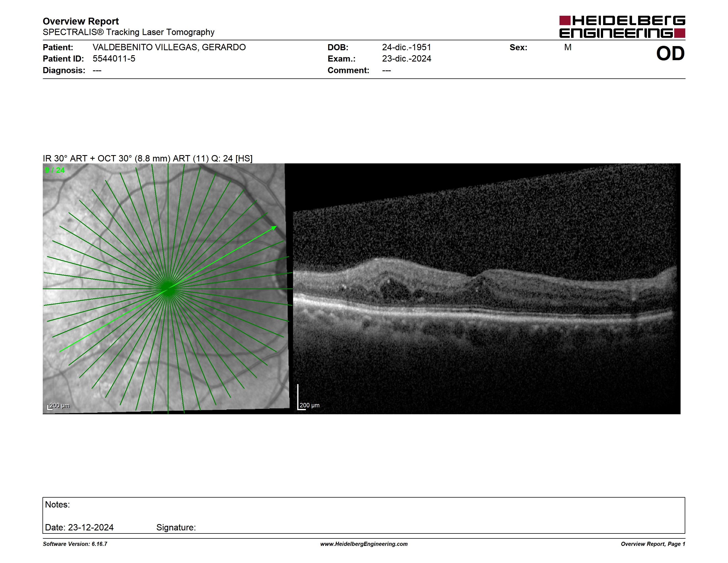Click the Notes field
The width and height of the screenshot is (728, 563).
click(364, 515)
